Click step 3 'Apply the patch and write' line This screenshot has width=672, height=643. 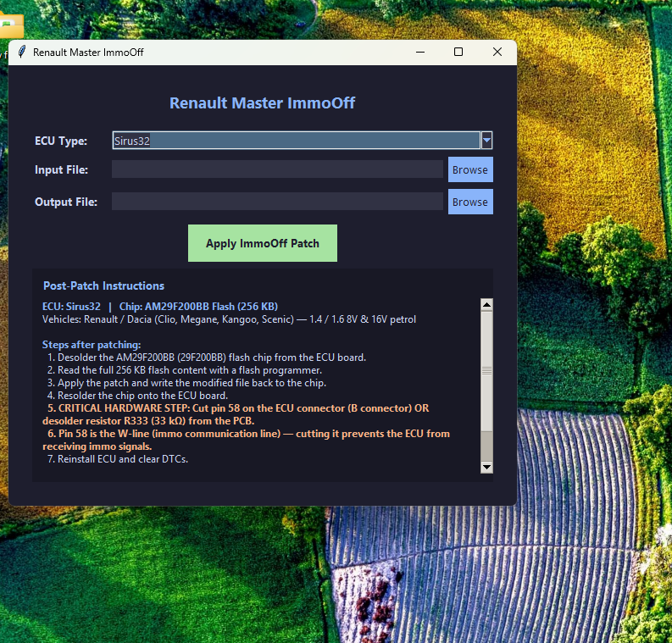pos(186,383)
